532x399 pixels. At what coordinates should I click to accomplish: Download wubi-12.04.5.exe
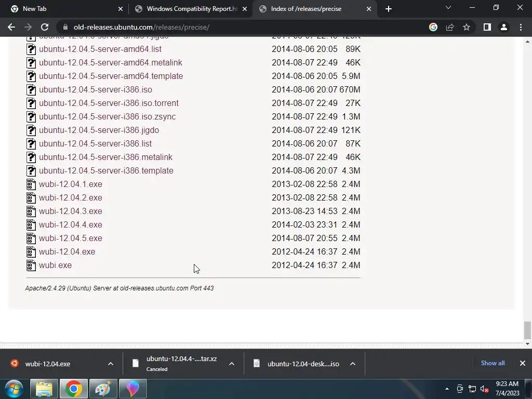point(71,238)
